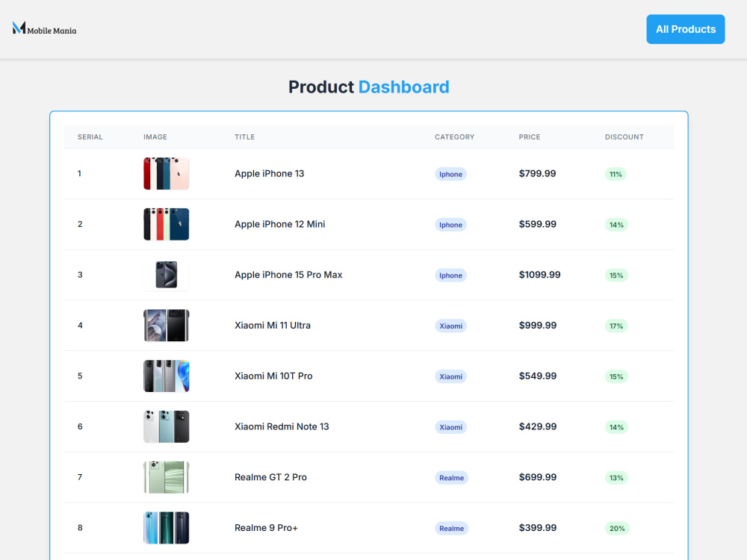This screenshot has height=560, width=747.
Task: Click the $599.99 price
Action: pos(537,224)
